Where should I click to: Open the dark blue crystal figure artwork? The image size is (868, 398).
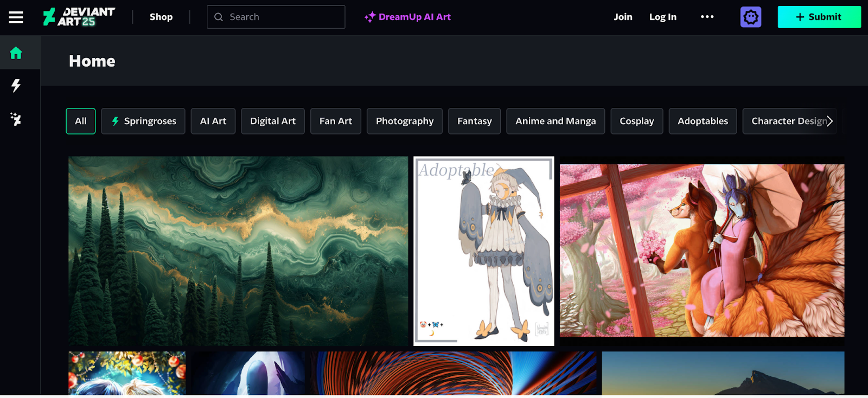click(248, 373)
